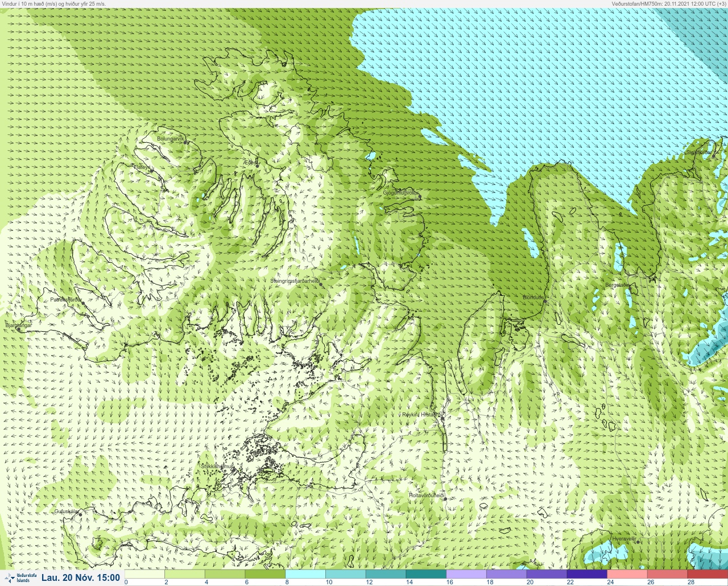728x586 pixels.
Task: Select the 10–12 m/s cyan legend swatch
Action: click(x=346, y=574)
